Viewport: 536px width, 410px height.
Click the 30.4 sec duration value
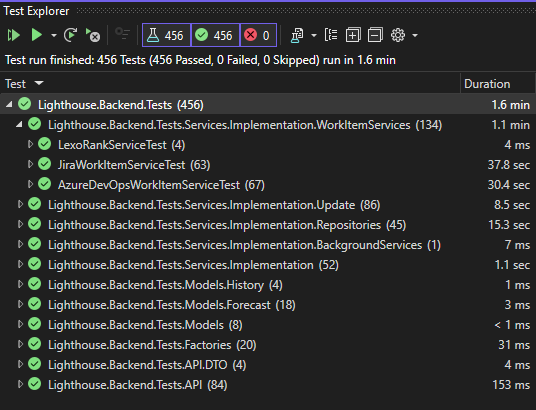pos(509,185)
